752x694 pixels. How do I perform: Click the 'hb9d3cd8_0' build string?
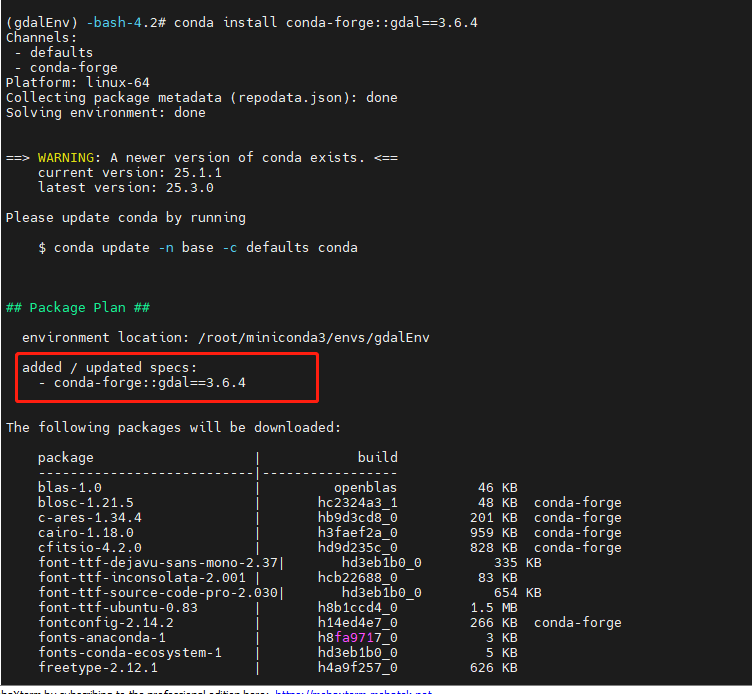pos(357,518)
